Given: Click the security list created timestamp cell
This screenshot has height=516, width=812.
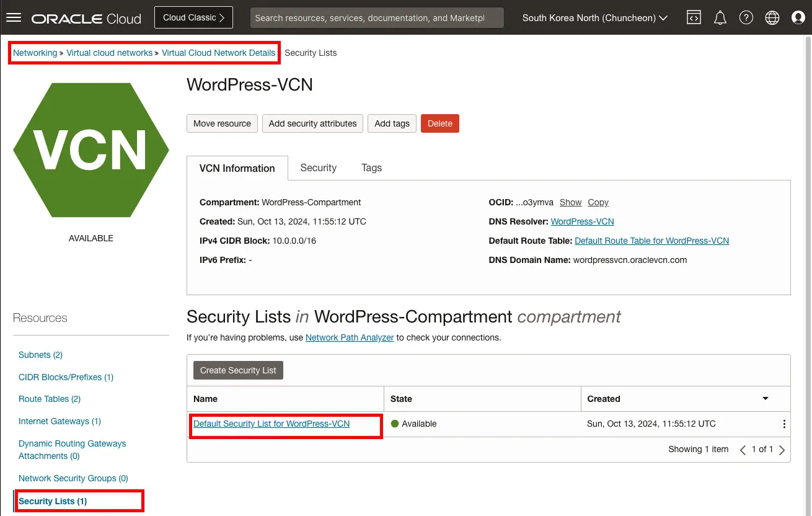Looking at the screenshot, I should 651,424.
